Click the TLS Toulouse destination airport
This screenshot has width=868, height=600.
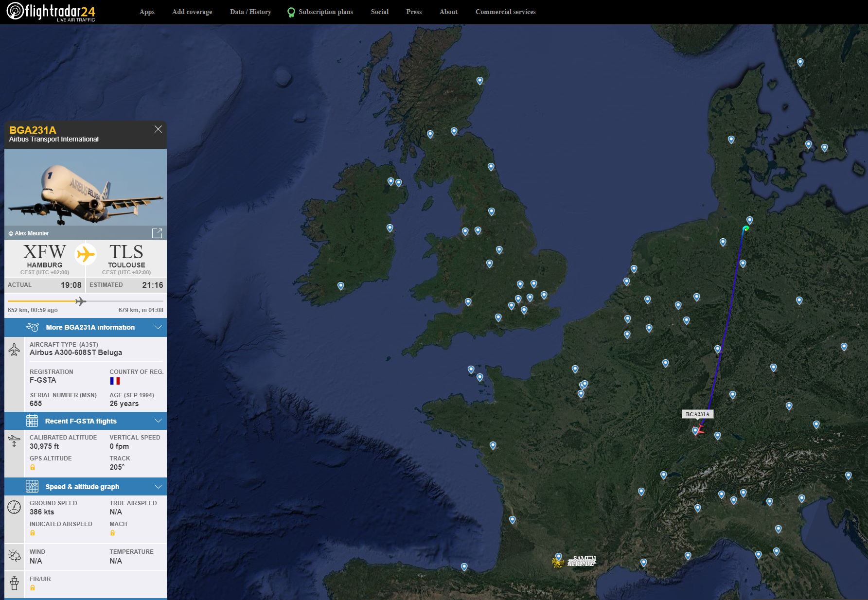coord(126,258)
